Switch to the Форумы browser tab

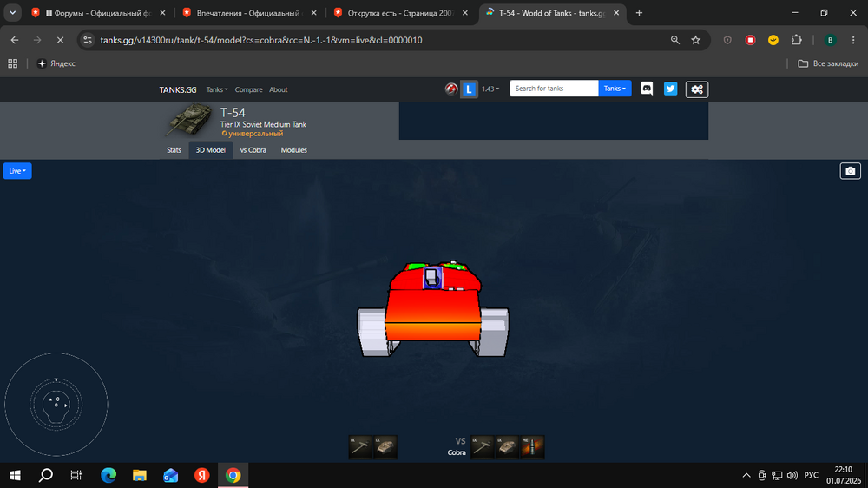click(x=99, y=13)
